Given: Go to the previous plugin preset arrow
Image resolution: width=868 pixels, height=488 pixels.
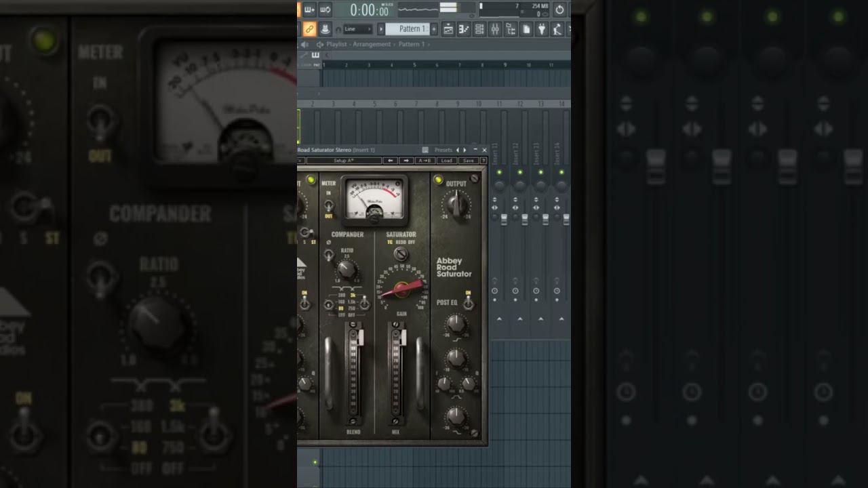Looking at the screenshot, I should pos(457,150).
